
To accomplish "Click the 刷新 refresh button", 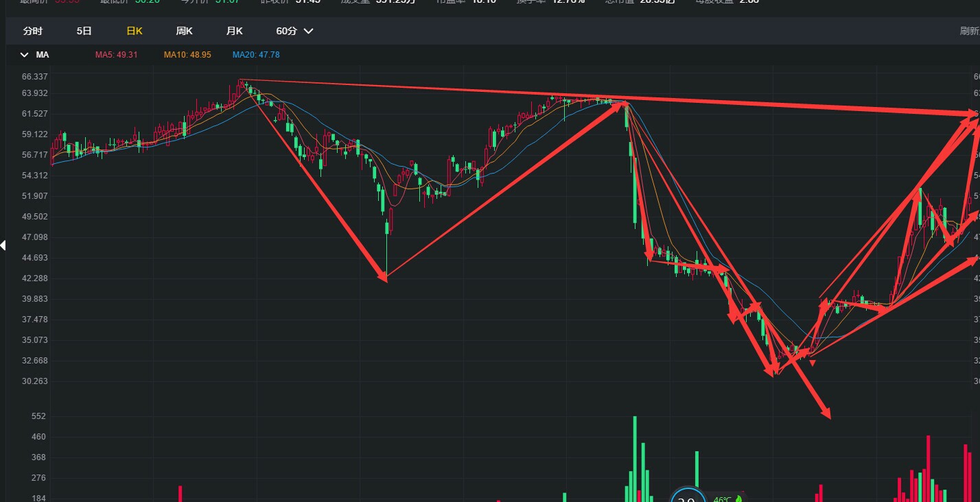I will pos(969,32).
